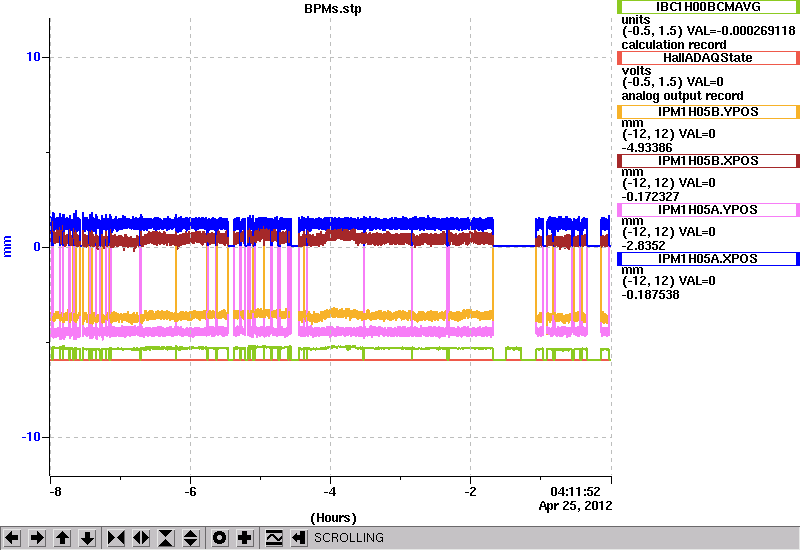The height and width of the screenshot is (550, 800).
Task: Select the IPM1H05A.YPOS legend entry
Action: coord(708,210)
